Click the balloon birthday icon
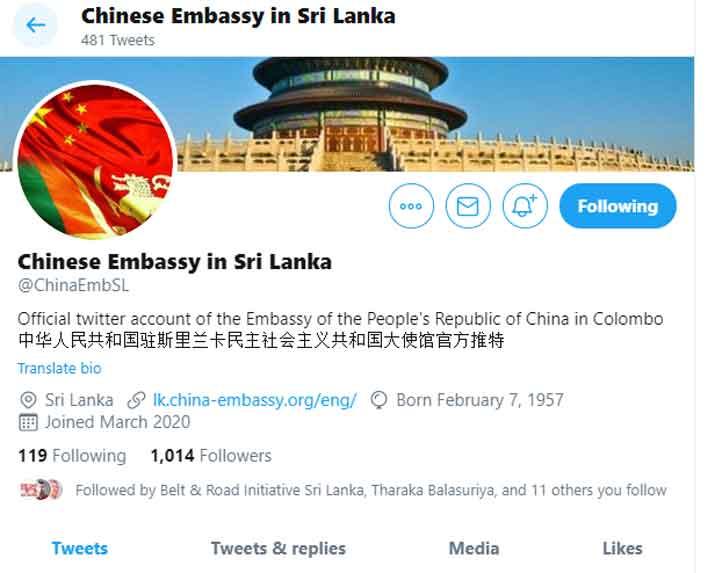The height and width of the screenshot is (573, 715). click(x=379, y=400)
